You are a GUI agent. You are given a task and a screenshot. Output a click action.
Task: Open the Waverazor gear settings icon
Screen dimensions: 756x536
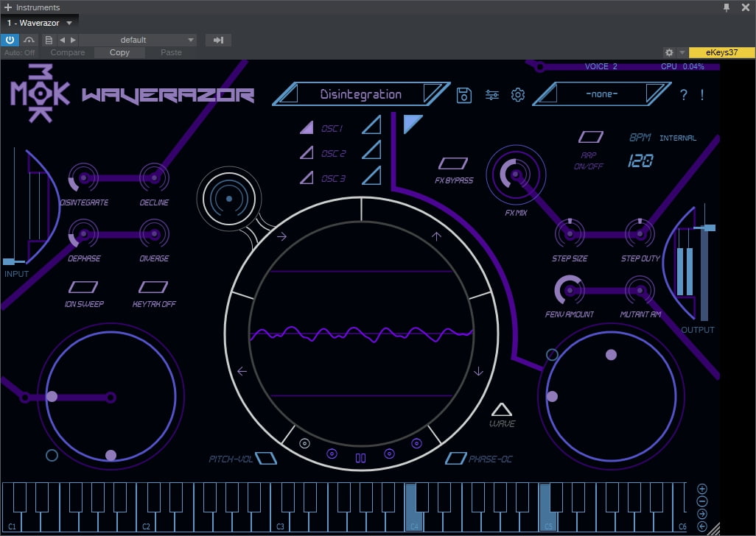coord(518,95)
